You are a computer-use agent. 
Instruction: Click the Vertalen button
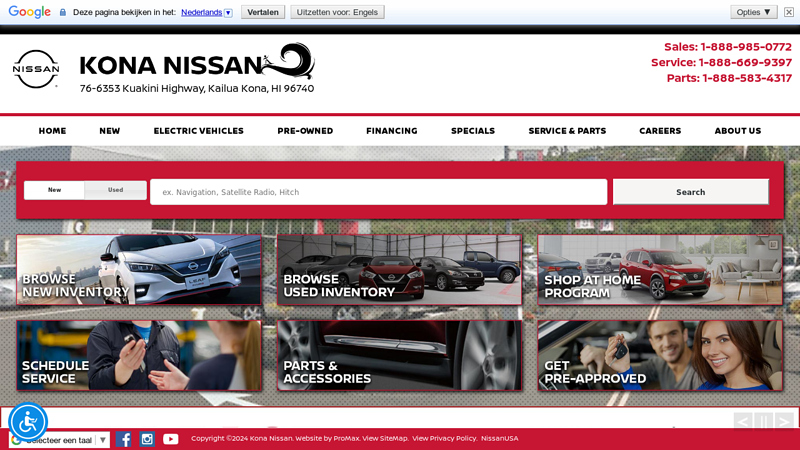263,12
